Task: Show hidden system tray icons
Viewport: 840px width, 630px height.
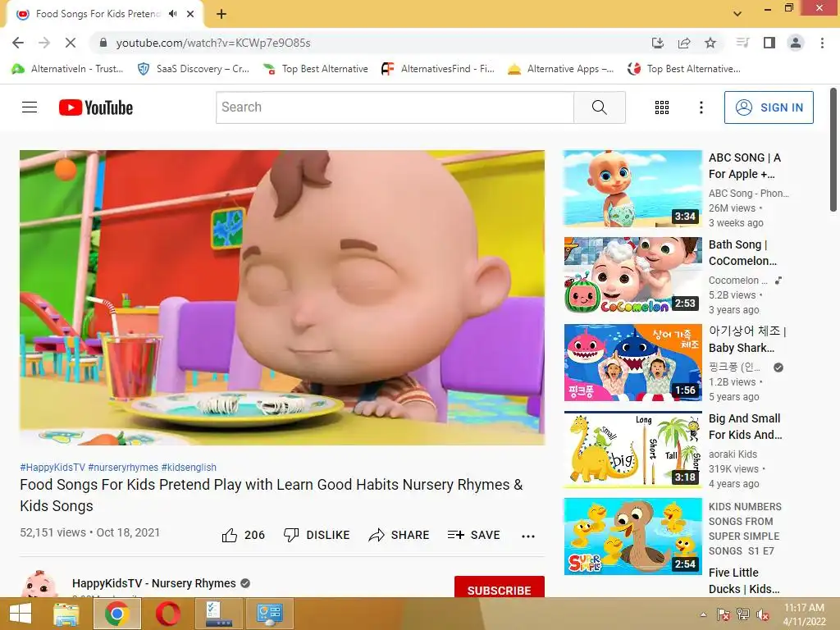Action: [x=703, y=614]
